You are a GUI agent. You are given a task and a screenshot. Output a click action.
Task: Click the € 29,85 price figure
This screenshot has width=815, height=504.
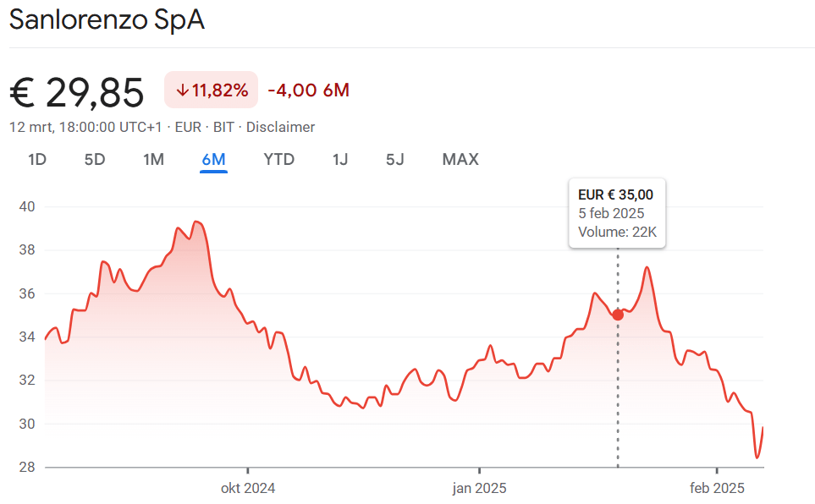pos(77,92)
